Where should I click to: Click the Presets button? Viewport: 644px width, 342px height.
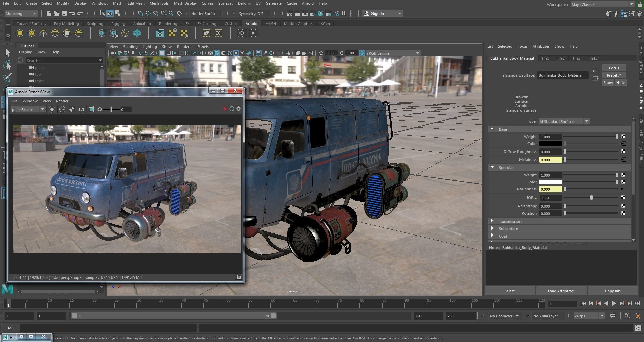click(x=614, y=75)
